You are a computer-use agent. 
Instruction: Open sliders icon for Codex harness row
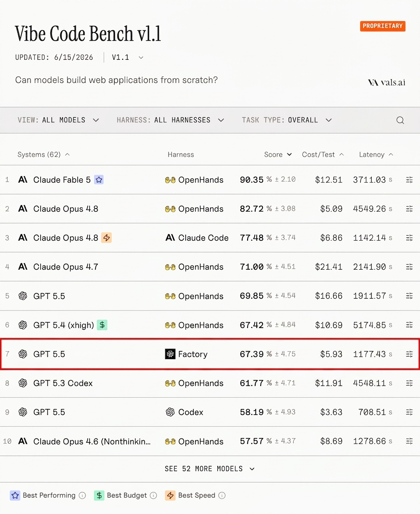[x=409, y=412]
